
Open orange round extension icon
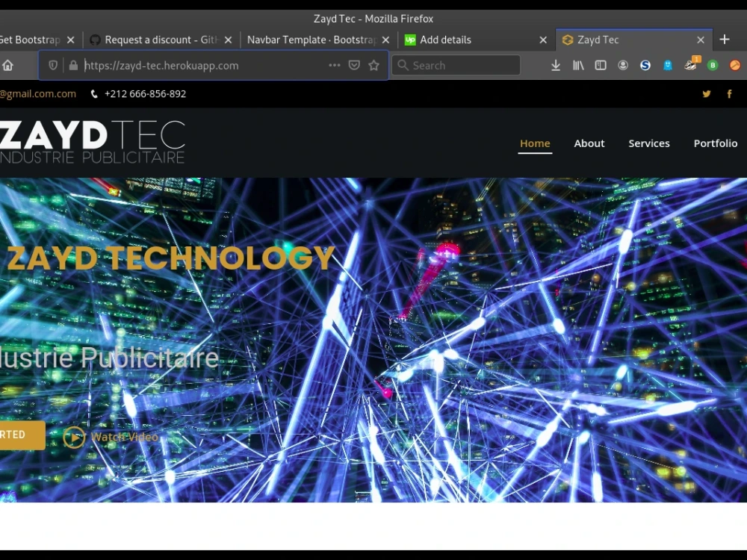coord(735,65)
